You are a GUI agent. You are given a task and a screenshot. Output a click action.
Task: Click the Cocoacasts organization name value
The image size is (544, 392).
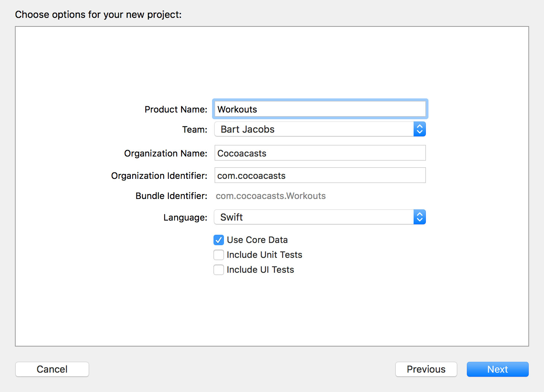[242, 153]
